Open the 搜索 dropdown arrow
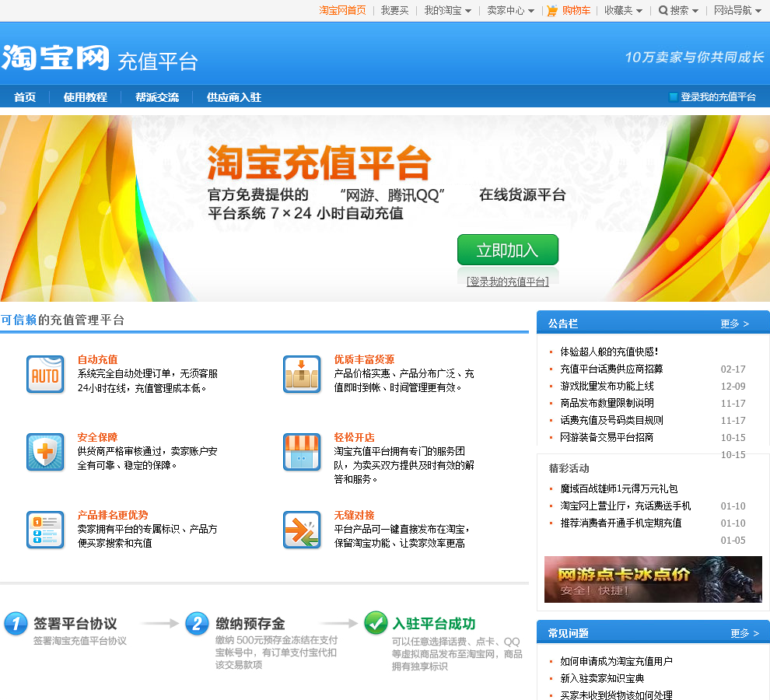Screen dimensions: 770x700 pos(695,11)
